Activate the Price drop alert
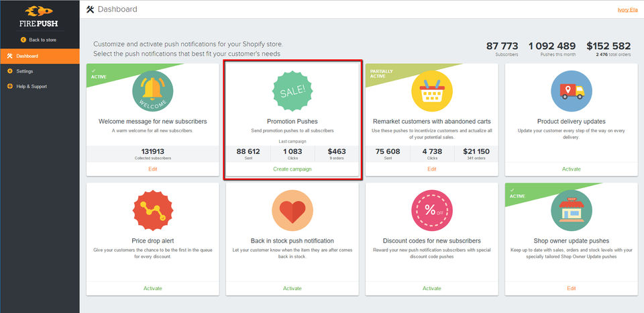644x313 pixels. [x=152, y=288]
